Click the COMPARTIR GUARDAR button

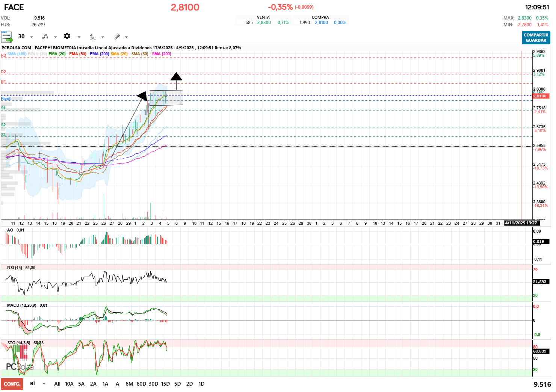click(536, 38)
